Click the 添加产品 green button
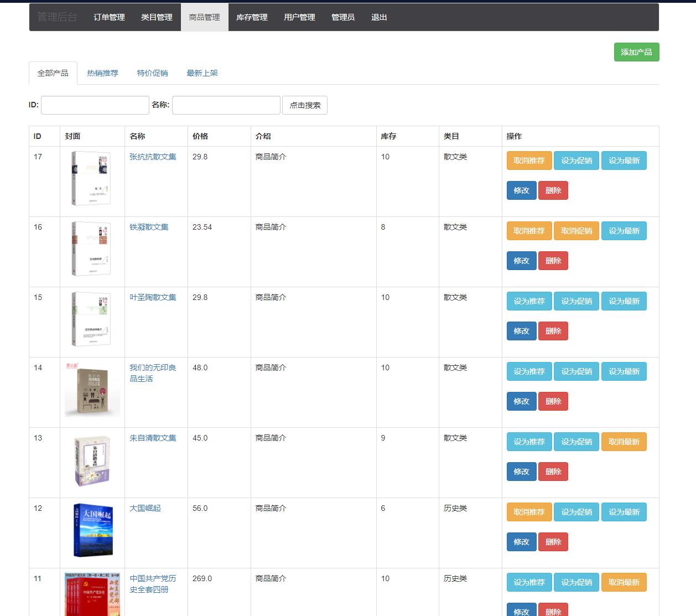 (x=636, y=51)
